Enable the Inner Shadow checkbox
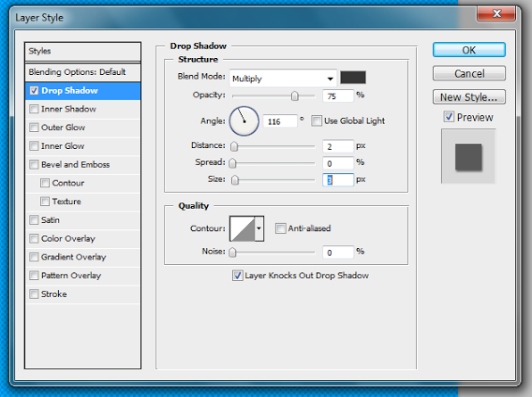Image resolution: width=532 pixels, height=397 pixels. [x=34, y=109]
